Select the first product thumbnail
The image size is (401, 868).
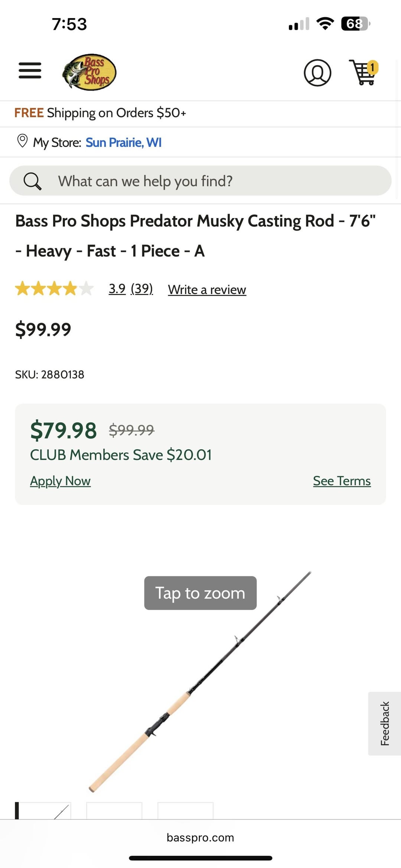click(43, 811)
